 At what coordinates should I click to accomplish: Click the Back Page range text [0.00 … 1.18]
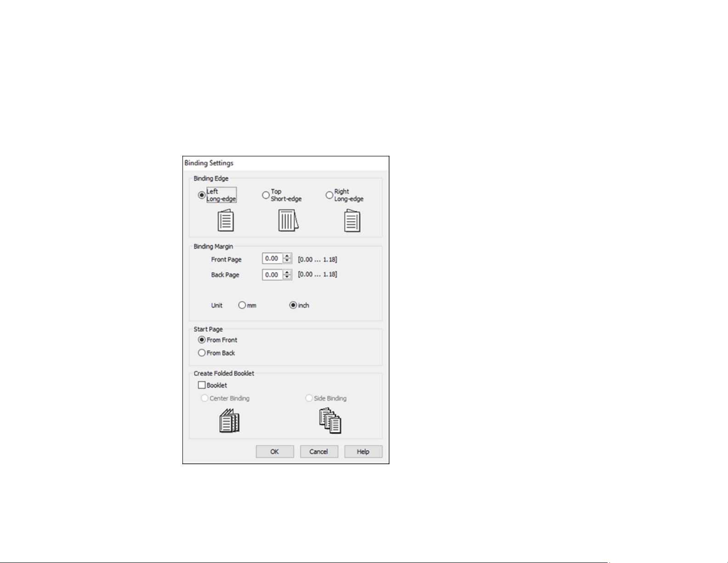pyautogui.click(x=317, y=274)
